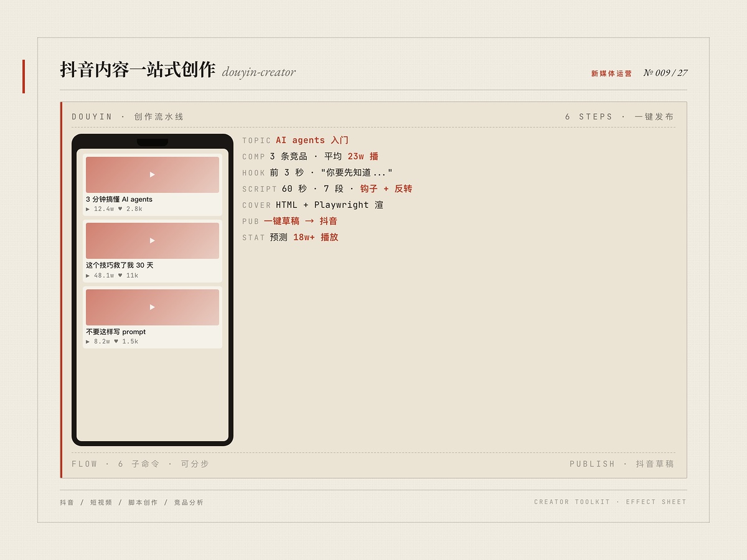
Task: Click the "48.1w" play count
Action: [104, 275]
